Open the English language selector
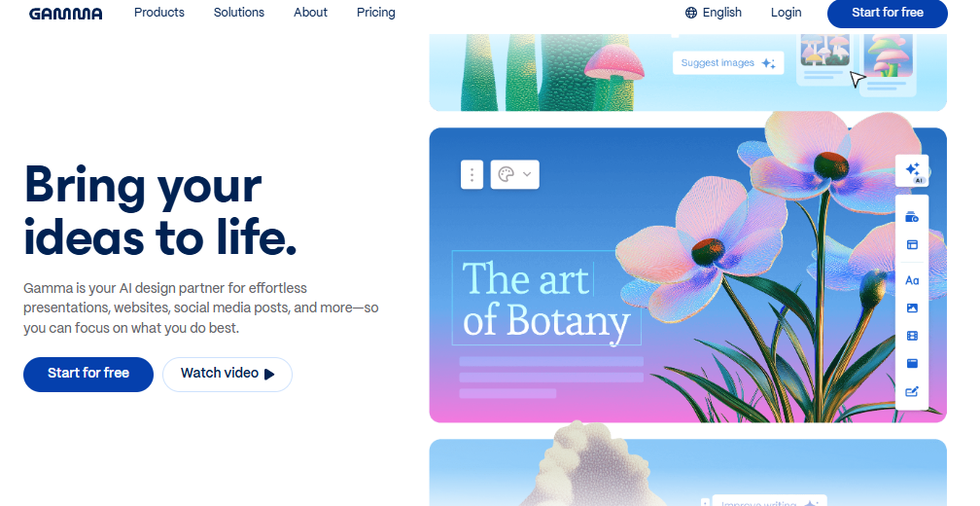Viewport: 980px width, 506px height. (714, 13)
